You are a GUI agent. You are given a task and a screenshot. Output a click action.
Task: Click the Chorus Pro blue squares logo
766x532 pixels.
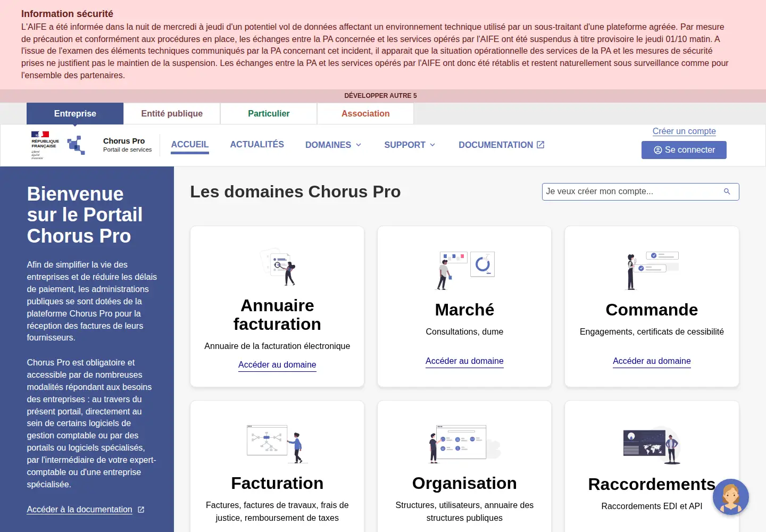76,145
